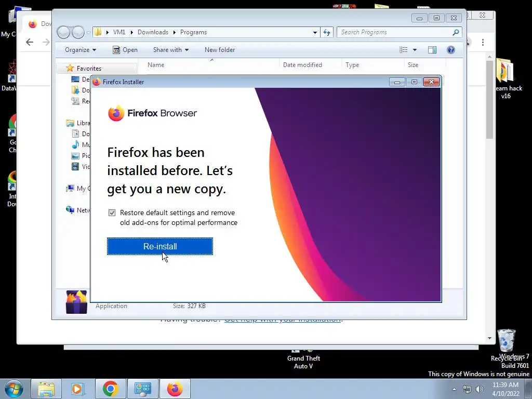Sort files by Size column

click(x=413, y=65)
